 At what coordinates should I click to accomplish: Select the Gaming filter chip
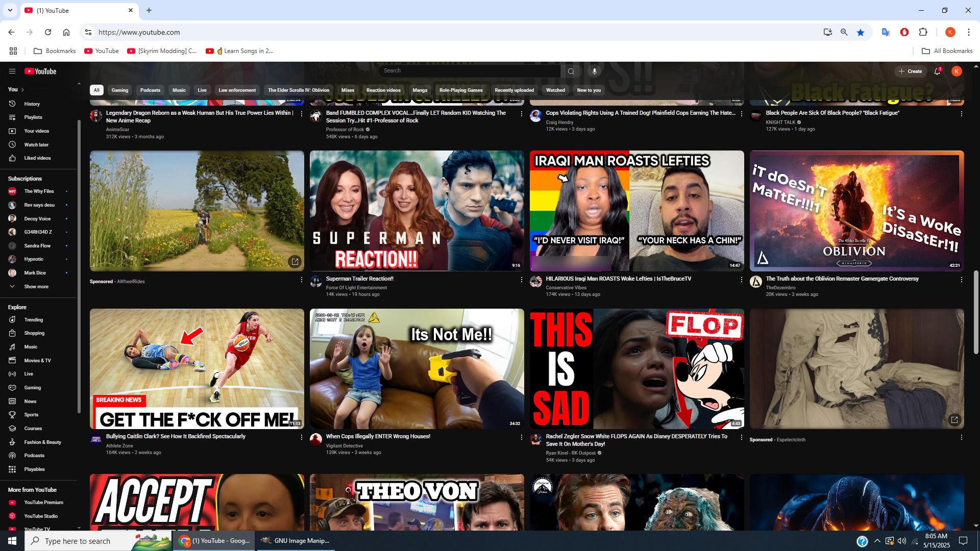coord(120,90)
